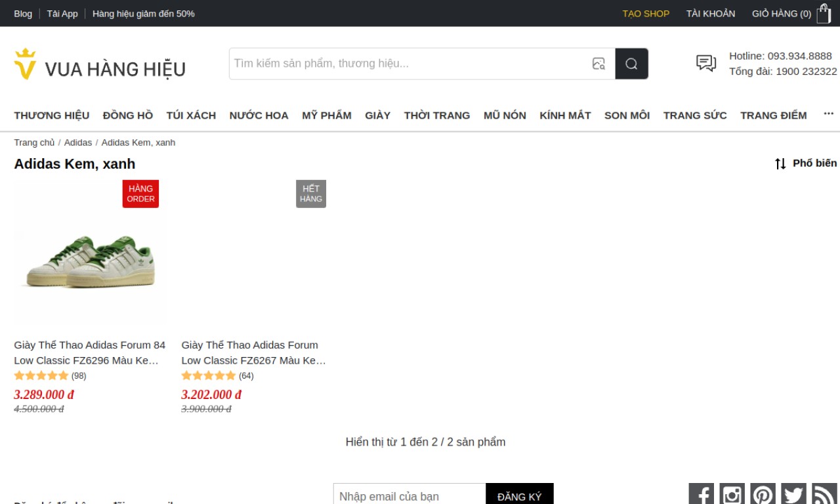840x504 pixels.
Task: Focus the Nhập email của bạn field
Action: tap(409, 496)
